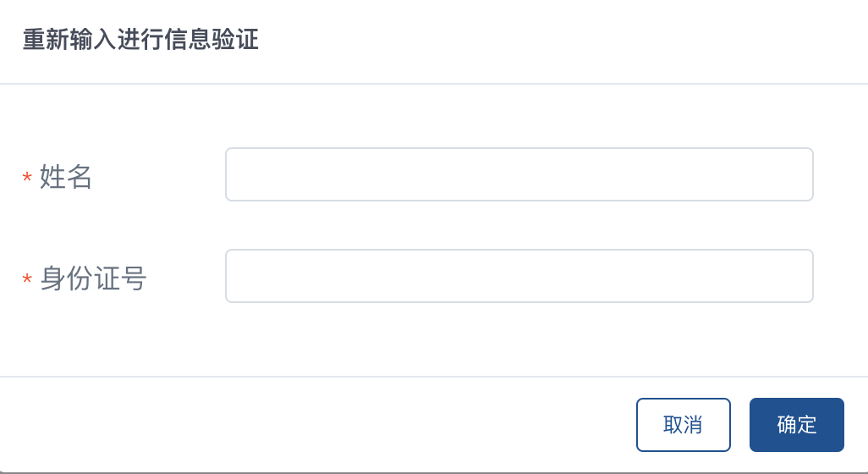This screenshot has height=474, width=868.
Task: Click the 姓名 input field
Action: tap(519, 174)
